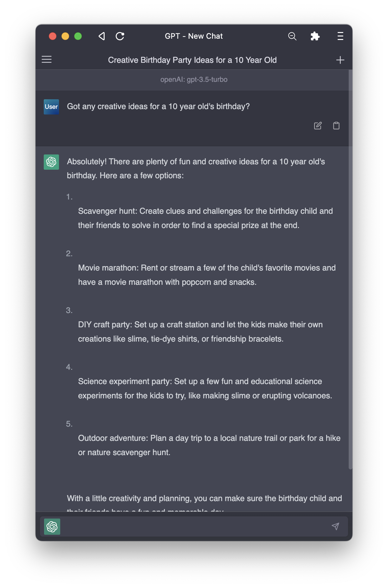The width and height of the screenshot is (388, 588).
Task: Send the message with the paper plane icon
Action: [335, 526]
